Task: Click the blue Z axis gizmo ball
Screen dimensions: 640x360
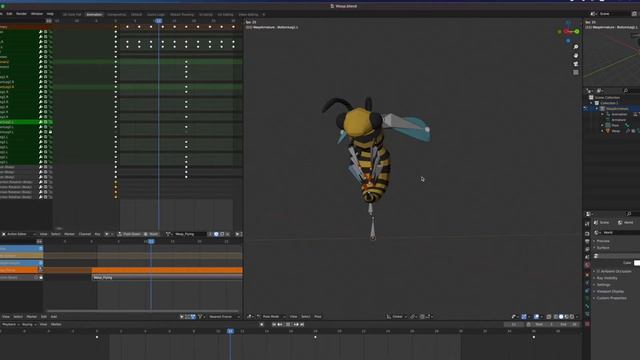Action: point(568,41)
